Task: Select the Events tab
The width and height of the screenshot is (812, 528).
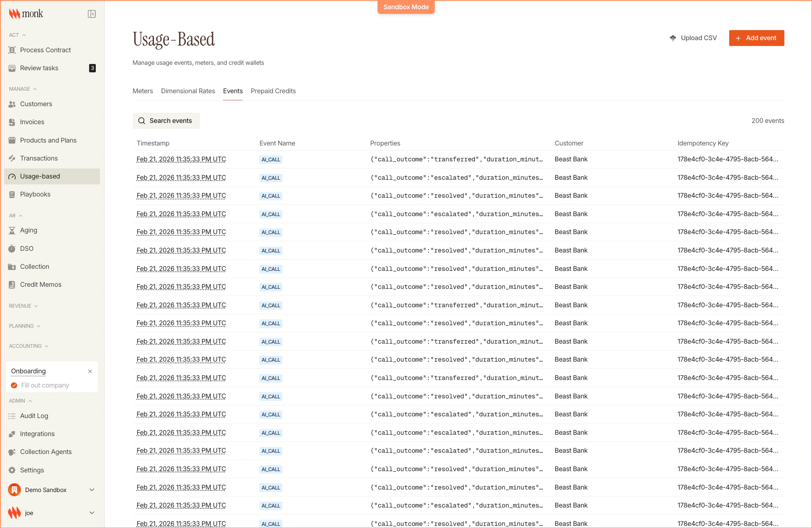Action: [233, 91]
